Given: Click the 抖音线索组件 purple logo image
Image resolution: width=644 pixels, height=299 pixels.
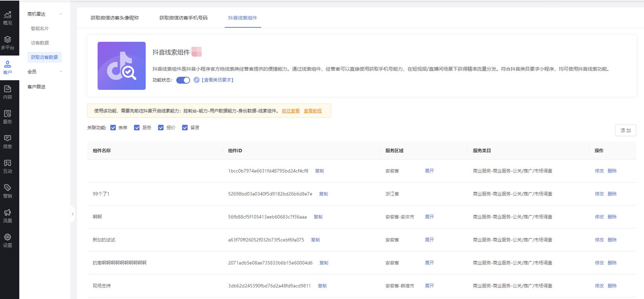Looking at the screenshot, I should [x=122, y=66].
